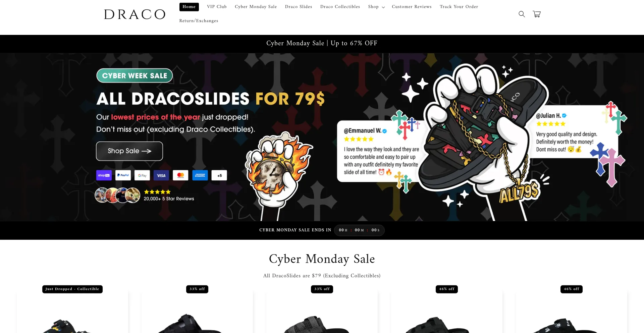Click the Google Pay icon
The height and width of the screenshot is (333, 644).
(x=142, y=175)
